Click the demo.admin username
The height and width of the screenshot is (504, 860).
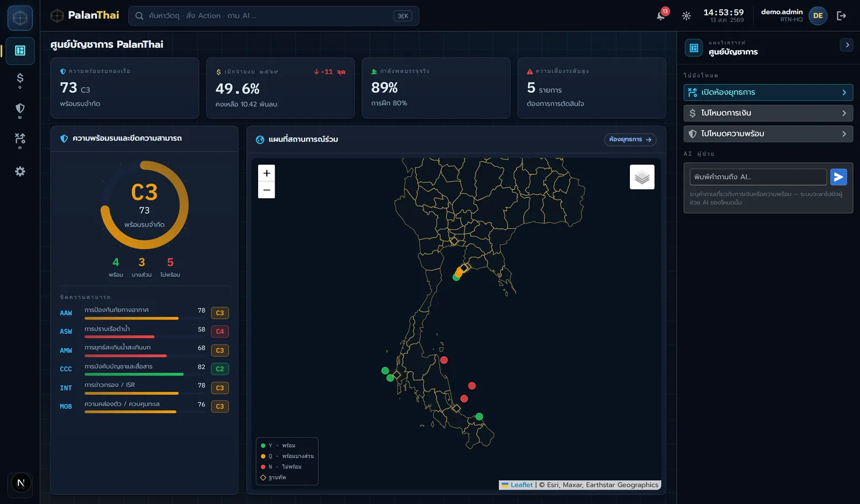point(782,12)
